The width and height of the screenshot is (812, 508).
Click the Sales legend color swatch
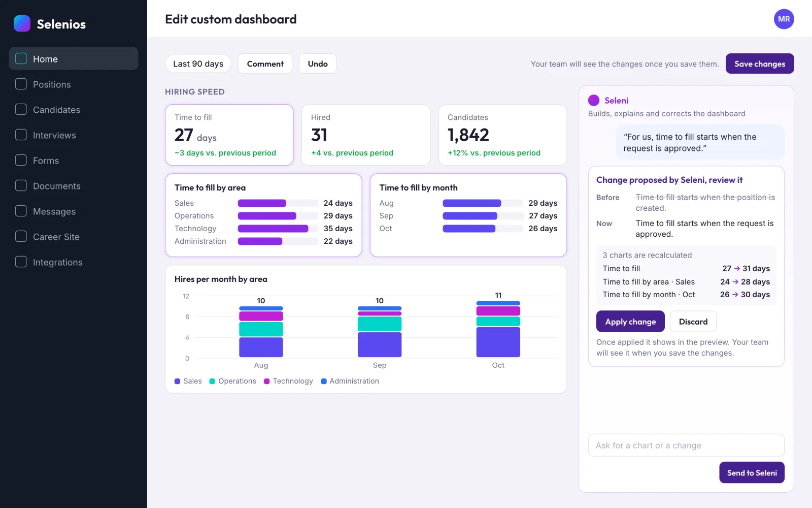(x=177, y=381)
